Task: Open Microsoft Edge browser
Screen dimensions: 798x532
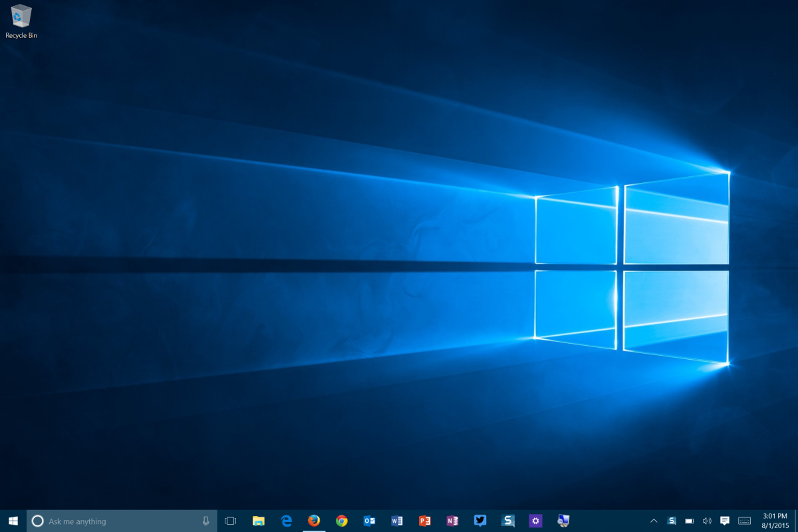Action: 287,521
